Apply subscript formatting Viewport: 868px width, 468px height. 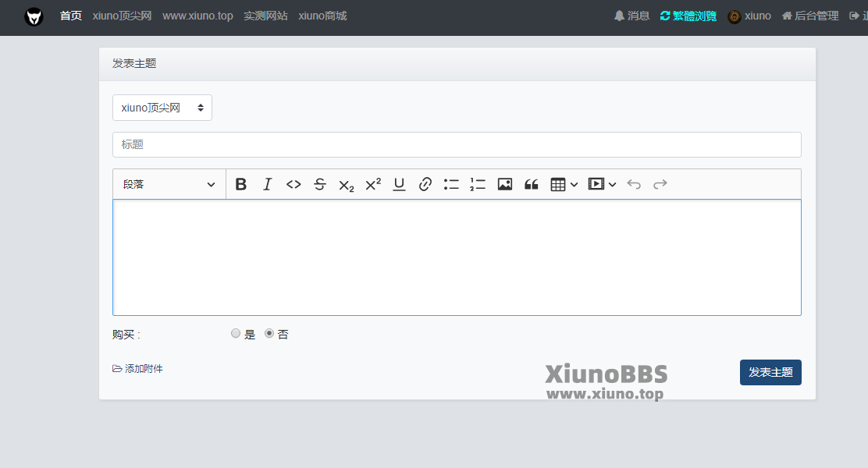(x=346, y=186)
